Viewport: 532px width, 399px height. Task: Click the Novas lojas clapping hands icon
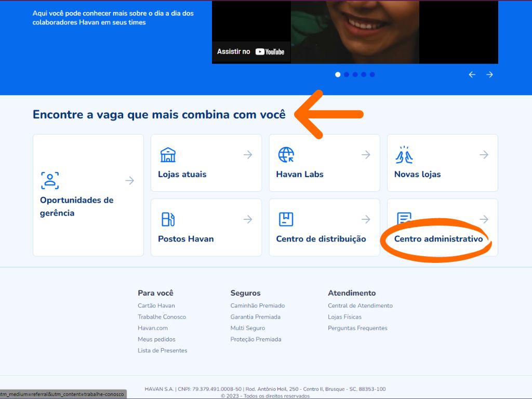(404, 155)
